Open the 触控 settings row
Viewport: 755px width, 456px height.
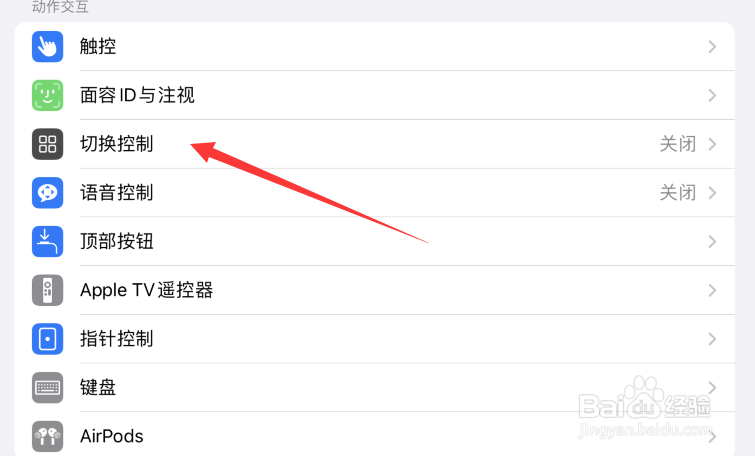coord(375,47)
